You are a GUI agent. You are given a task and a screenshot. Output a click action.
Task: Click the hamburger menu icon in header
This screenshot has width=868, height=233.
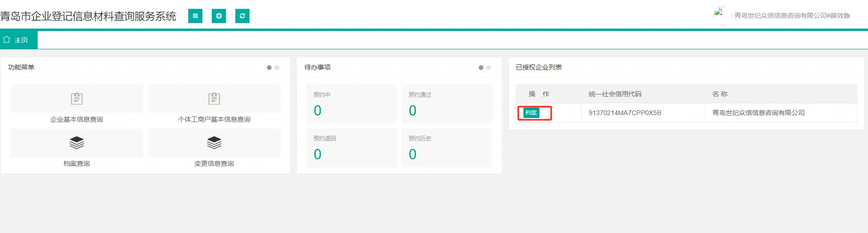coord(195,16)
